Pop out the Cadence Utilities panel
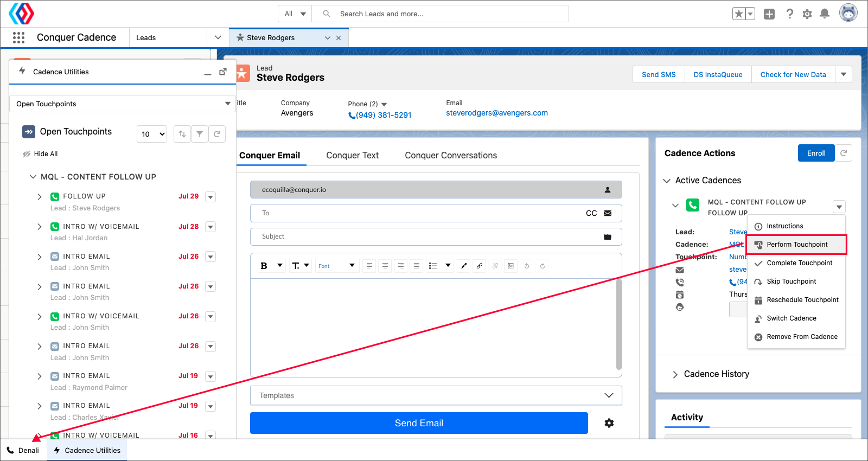 (x=223, y=72)
